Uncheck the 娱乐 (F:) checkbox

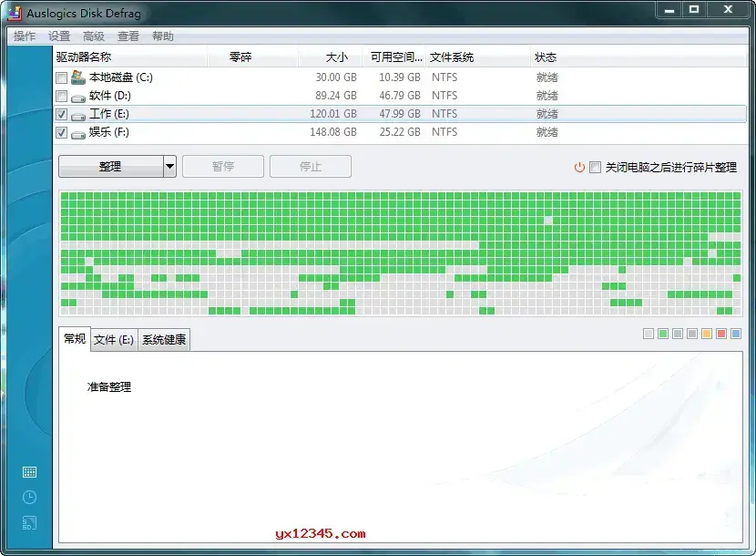(x=61, y=133)
